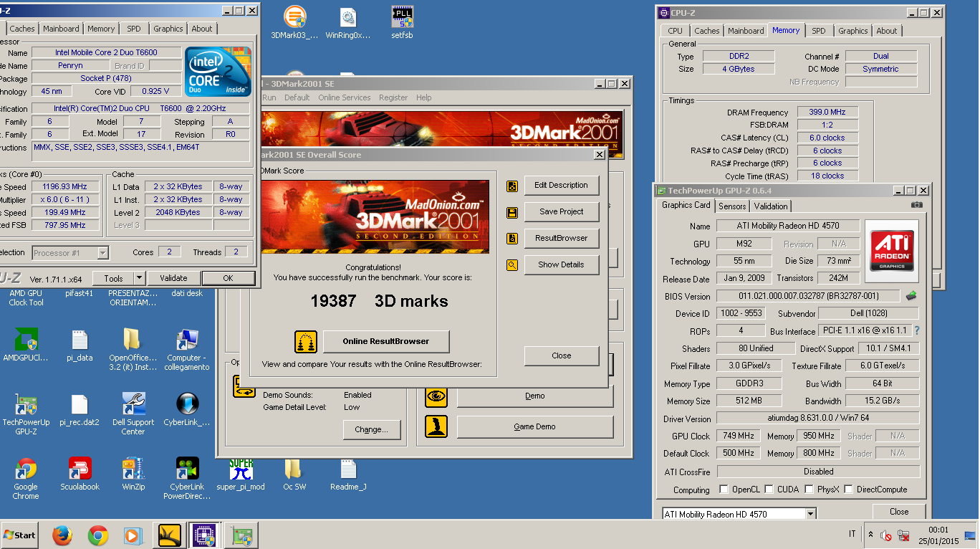This screenshot has height=549, width=980.
Task: Open the CPU-Z Tools dropdown arrow
Action: point(139,278)
